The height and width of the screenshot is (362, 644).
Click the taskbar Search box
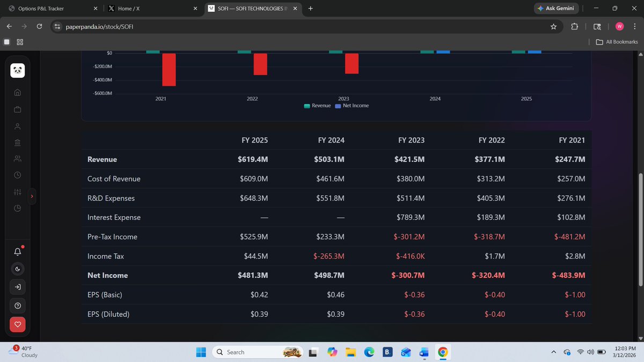(257, 352)
